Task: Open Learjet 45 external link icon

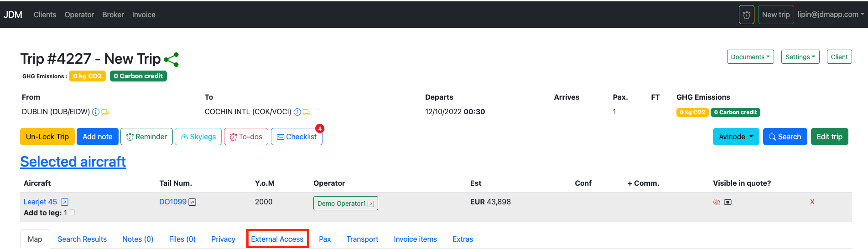Action: point(65,202)
